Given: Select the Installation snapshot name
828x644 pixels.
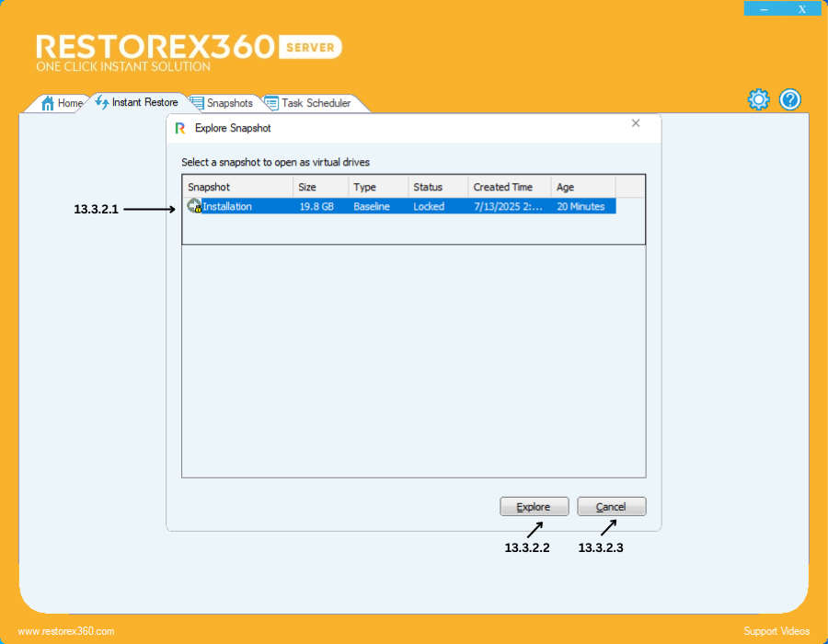Looking at the screenshot, I should coord(227,206).
